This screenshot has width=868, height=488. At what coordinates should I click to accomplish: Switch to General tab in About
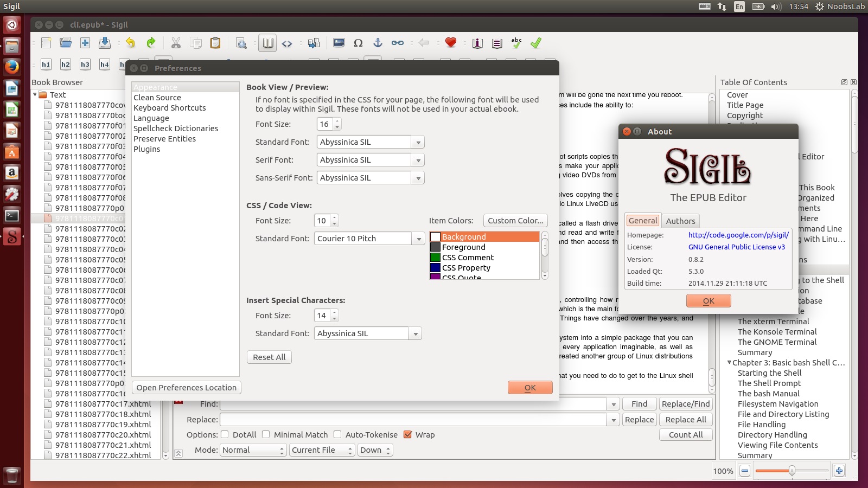click(643, 221)
